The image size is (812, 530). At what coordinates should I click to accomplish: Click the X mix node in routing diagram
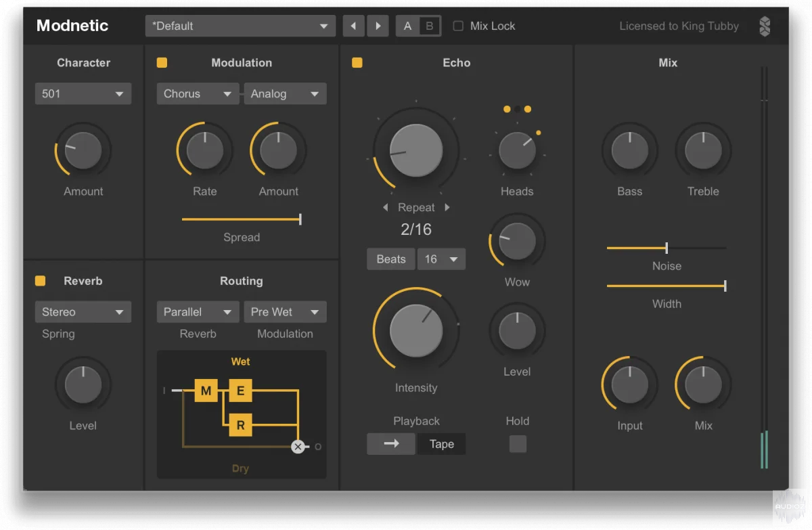click(298, 447)
